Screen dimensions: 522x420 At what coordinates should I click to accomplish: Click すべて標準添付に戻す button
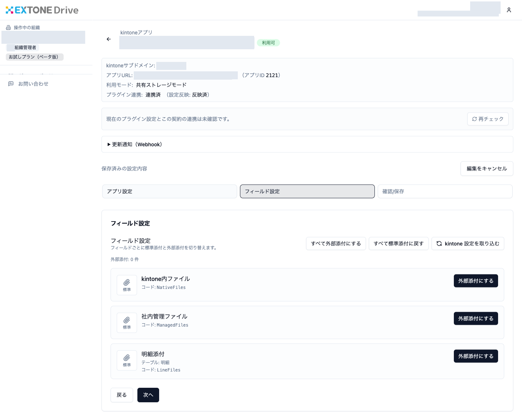click(399, 244)
